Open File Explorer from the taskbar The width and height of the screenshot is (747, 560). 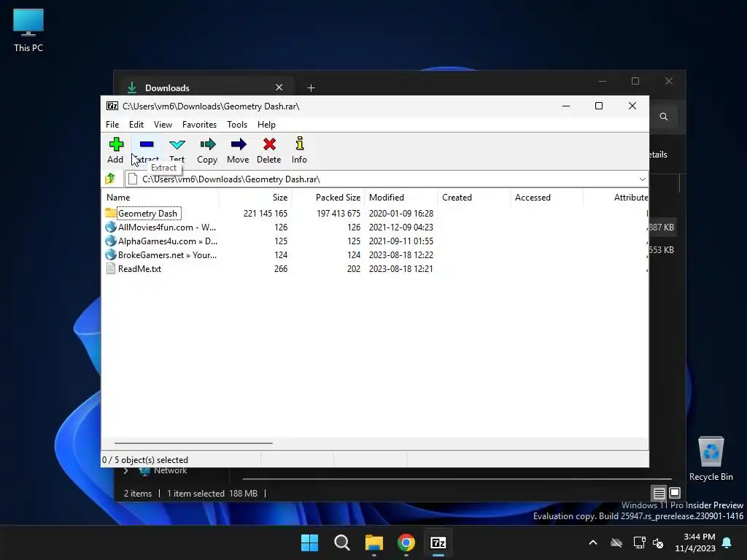click(x=374, y=542)
